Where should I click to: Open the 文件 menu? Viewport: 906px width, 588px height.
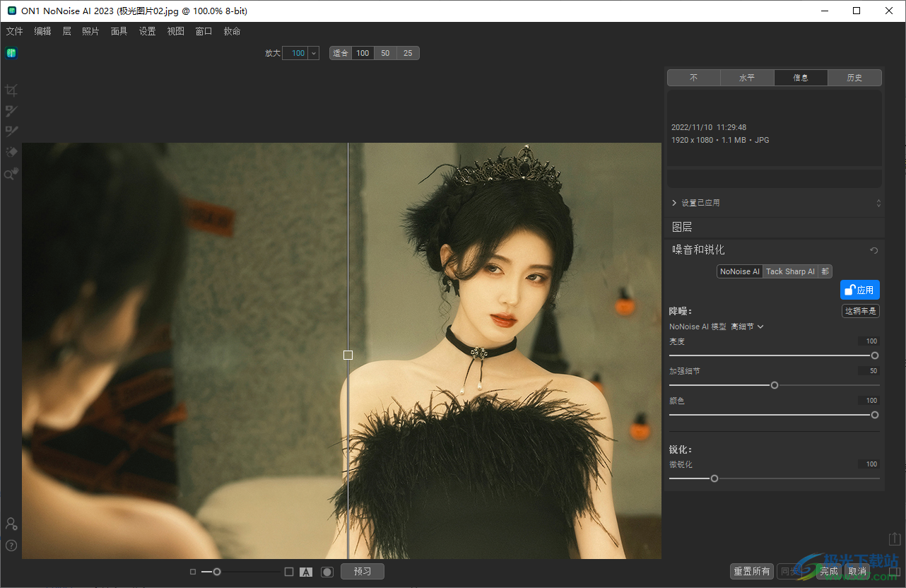(14, 31)
